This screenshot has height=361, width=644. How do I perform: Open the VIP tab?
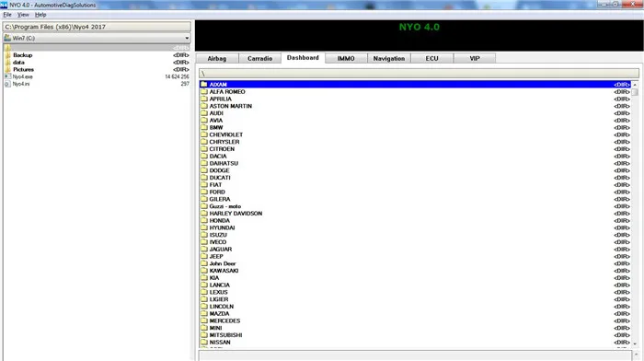click(475, 58)
